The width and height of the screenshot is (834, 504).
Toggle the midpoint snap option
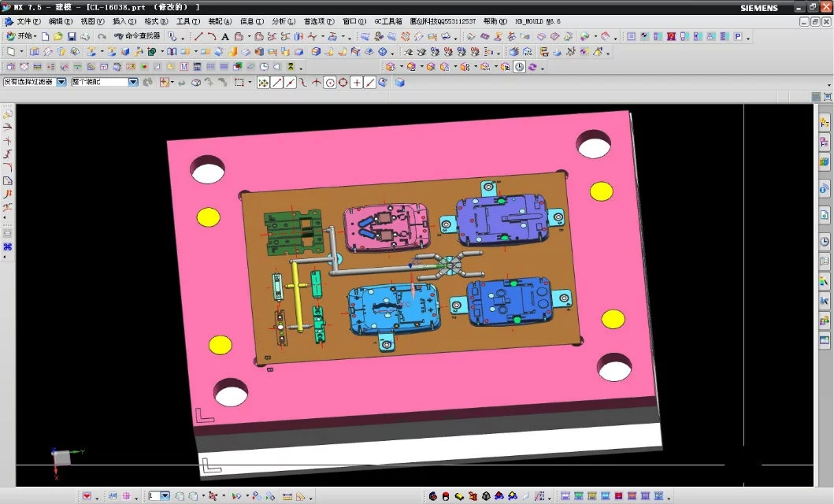pos(290,83)
